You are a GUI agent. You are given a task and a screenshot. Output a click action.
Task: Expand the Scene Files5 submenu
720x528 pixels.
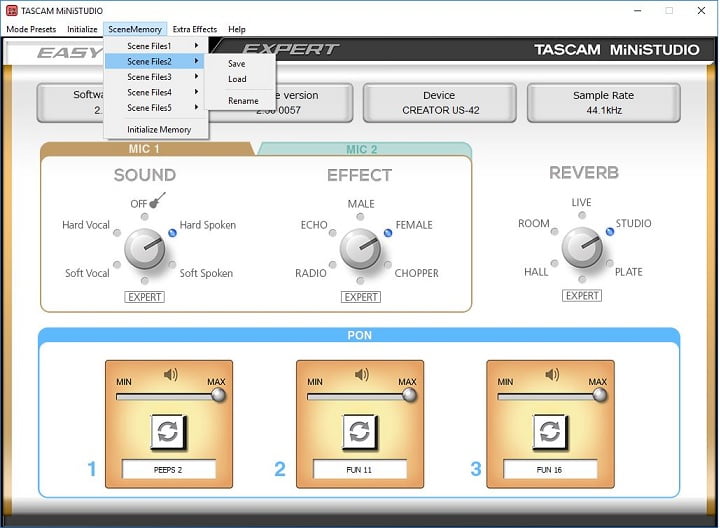(156, 107)
